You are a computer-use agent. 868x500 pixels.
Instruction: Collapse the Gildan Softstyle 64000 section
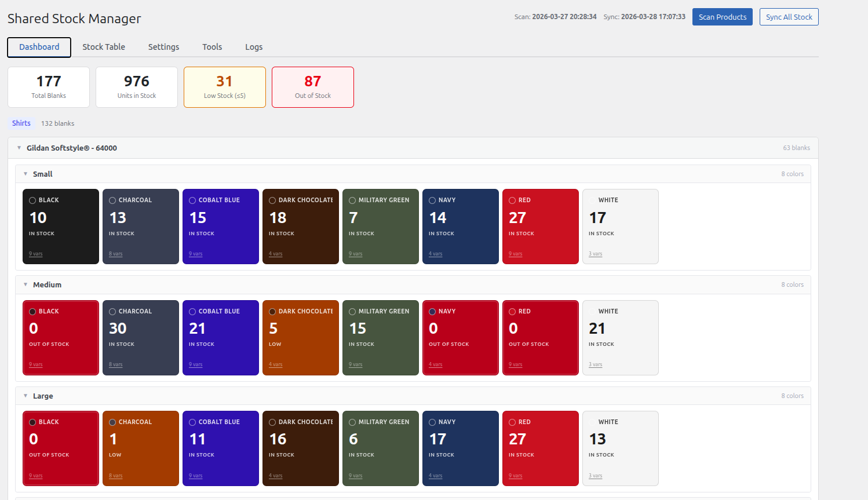pyautogui.click(x=19, y=148)
